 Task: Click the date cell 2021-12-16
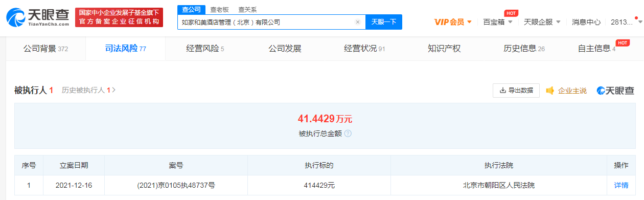point(74,185)
